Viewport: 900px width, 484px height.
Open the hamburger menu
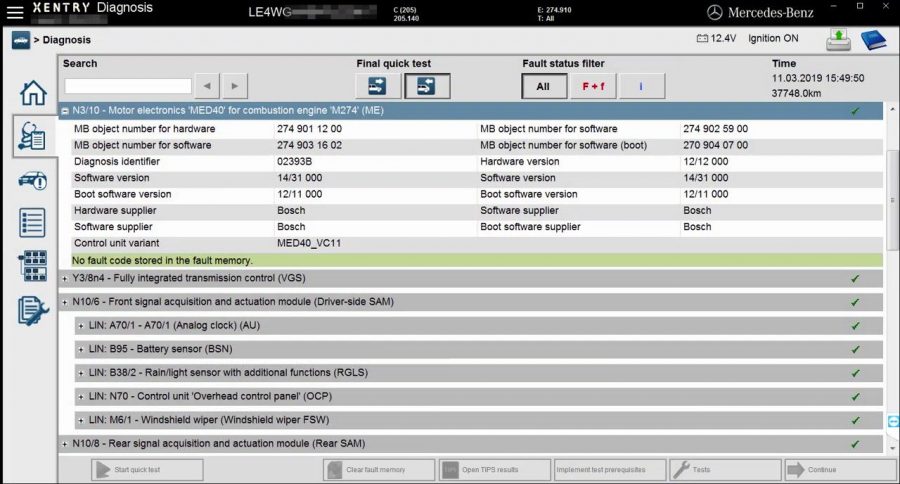(14, 11)
